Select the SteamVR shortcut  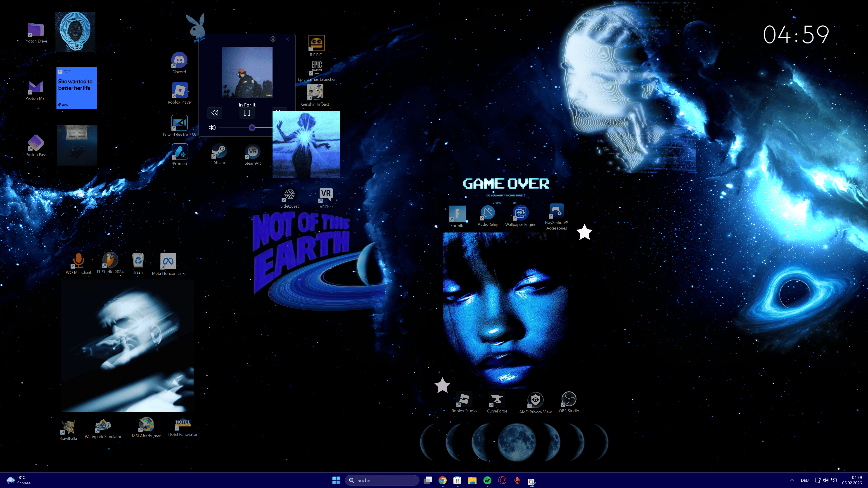pos(252,155)
